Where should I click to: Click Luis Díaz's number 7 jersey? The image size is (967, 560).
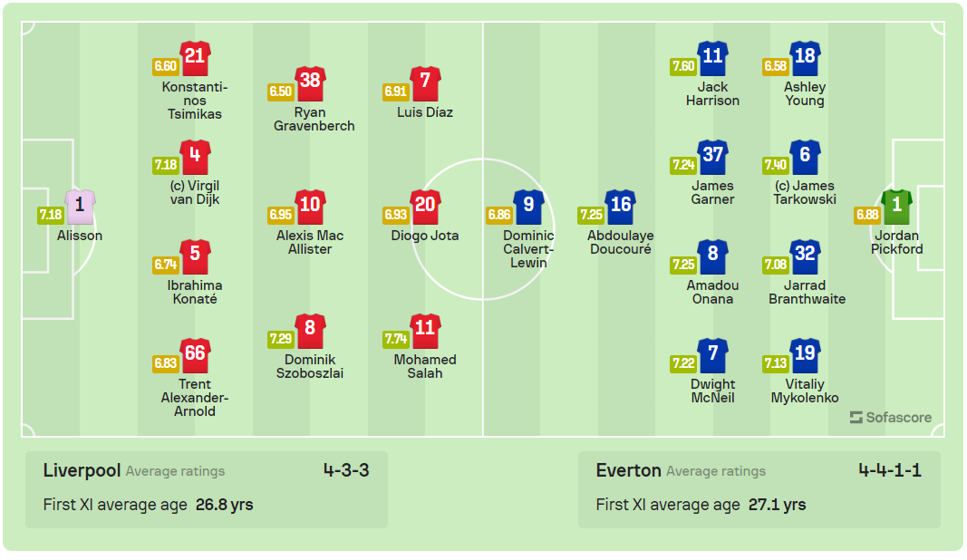(425, 83)
